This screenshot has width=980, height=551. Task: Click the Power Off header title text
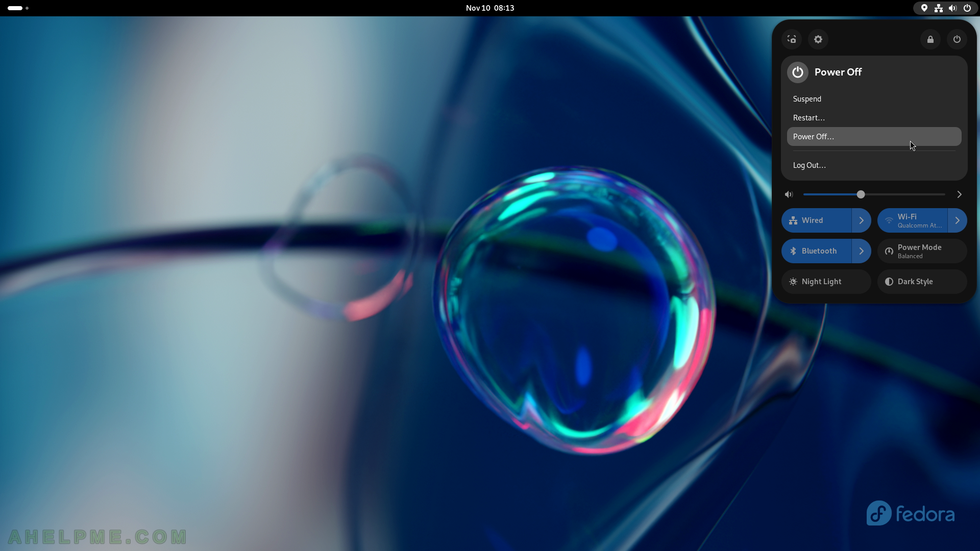click(x=838, y=72)
